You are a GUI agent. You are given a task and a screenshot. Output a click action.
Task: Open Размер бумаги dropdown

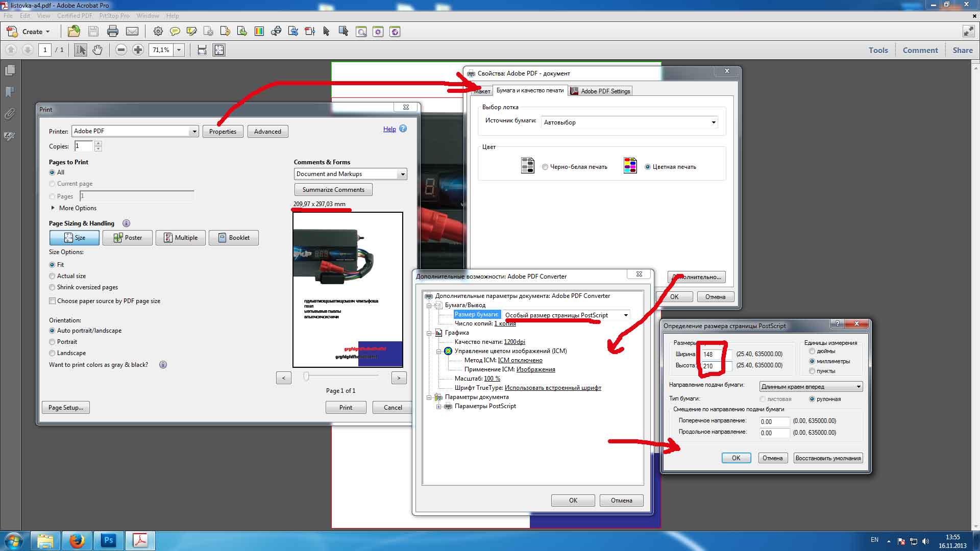(626, 315)
